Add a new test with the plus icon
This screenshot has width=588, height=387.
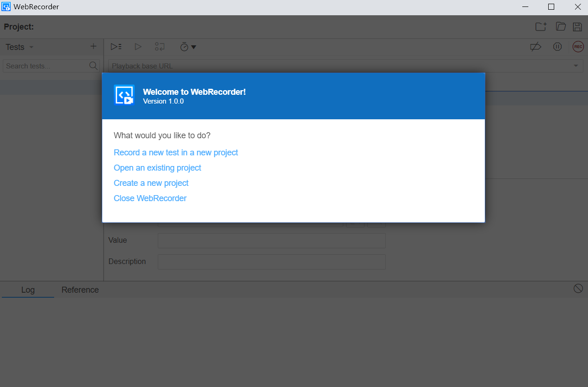[93, 47]
